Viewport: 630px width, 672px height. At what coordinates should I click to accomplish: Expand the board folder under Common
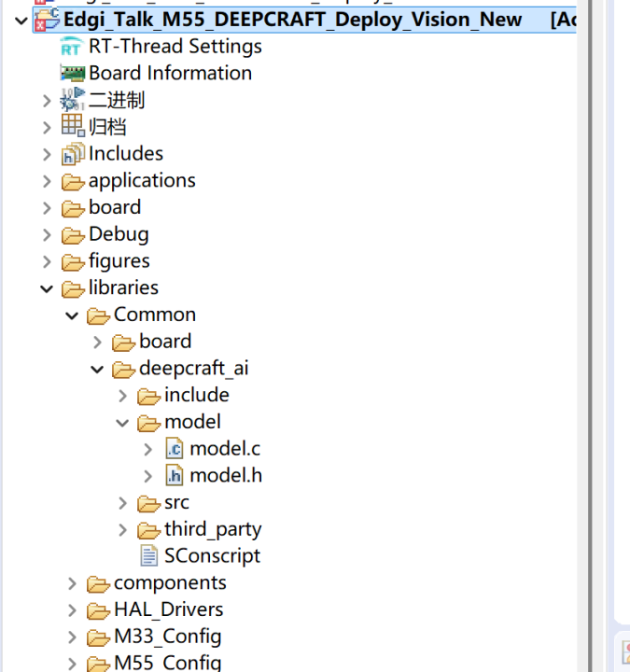98,343
